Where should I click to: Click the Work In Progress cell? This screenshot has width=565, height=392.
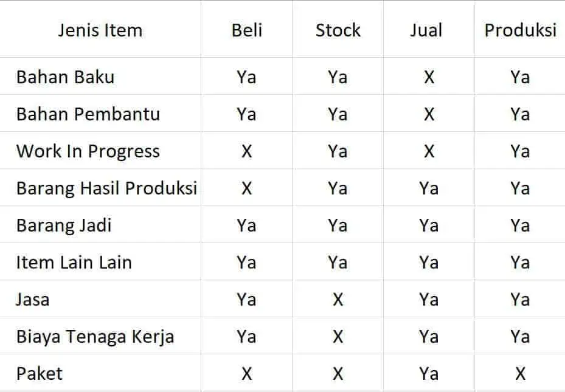coord(88,151)
